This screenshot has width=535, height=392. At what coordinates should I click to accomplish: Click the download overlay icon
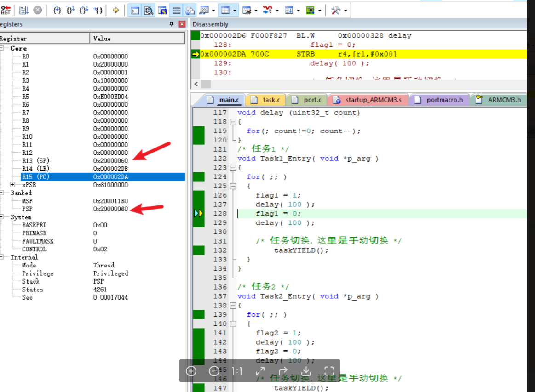306,371
